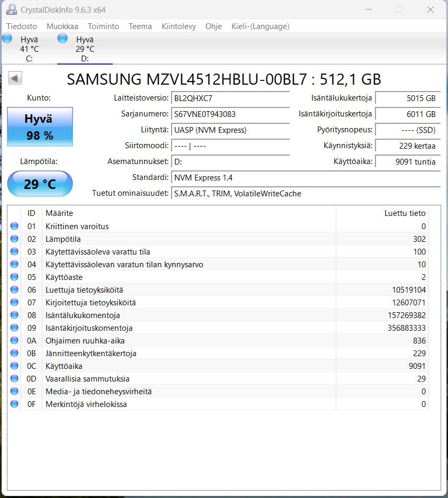Open the Toiminto menu
The width and height of the screenshot is (448, 498).
(103, 26)
